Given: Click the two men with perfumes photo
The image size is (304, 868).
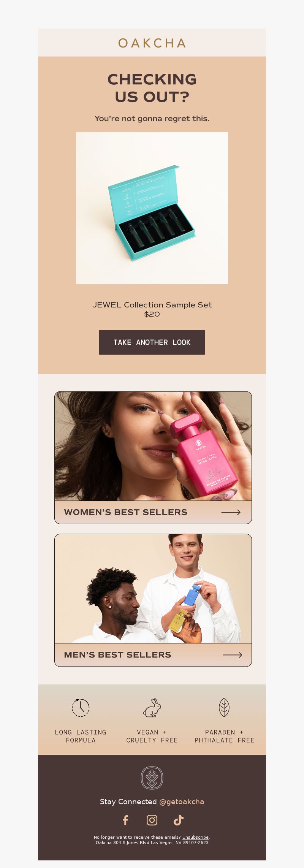Looking at the screenshot, I should point(153,589).
